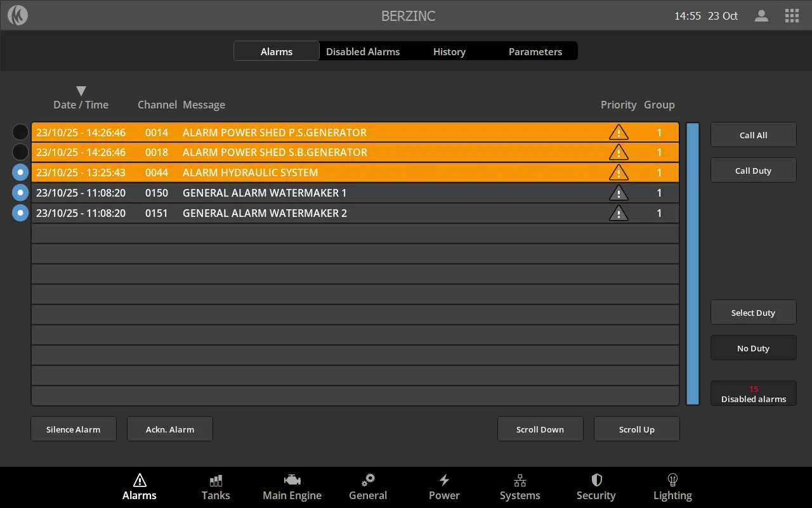This screenshot has width=812, height=508.
Task: Click priority warning icon for HYDRAULIC SYSTEM alarm
Action: tap(619, 173)
